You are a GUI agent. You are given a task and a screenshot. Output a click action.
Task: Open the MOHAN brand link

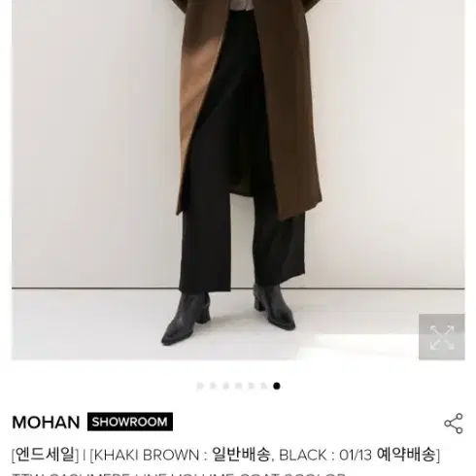[x=46, y=423]
